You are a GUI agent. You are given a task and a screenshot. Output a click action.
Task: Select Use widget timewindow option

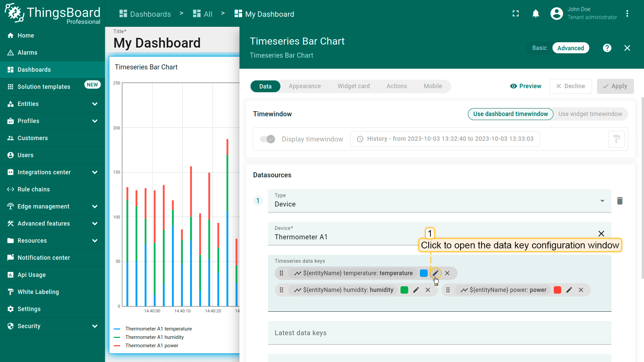tap(590, 114)
